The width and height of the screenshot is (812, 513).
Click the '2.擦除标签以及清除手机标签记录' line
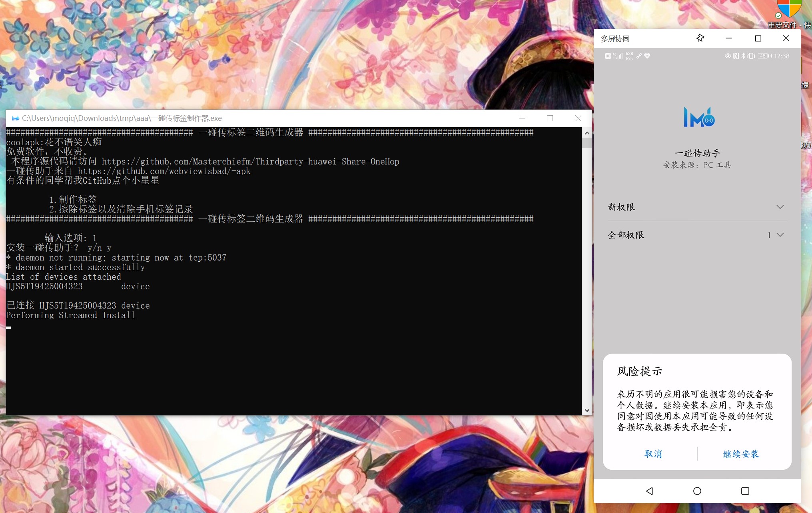(121, 209)
